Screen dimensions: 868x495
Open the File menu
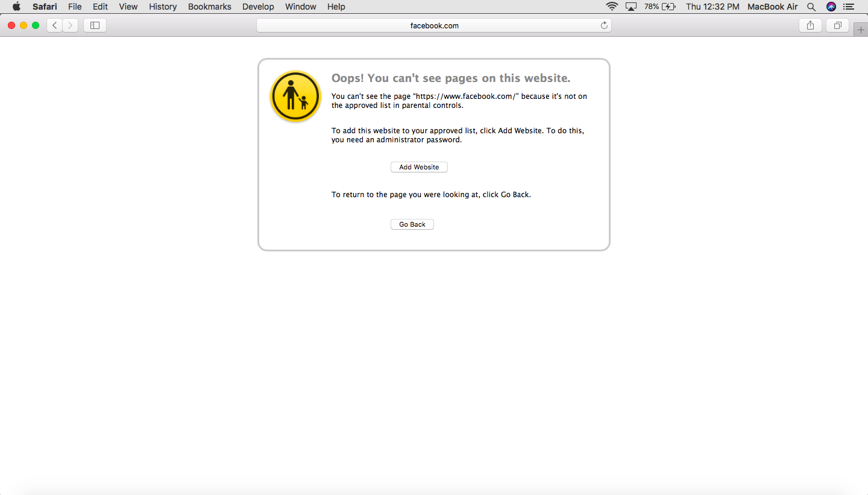tap(75, 7)
